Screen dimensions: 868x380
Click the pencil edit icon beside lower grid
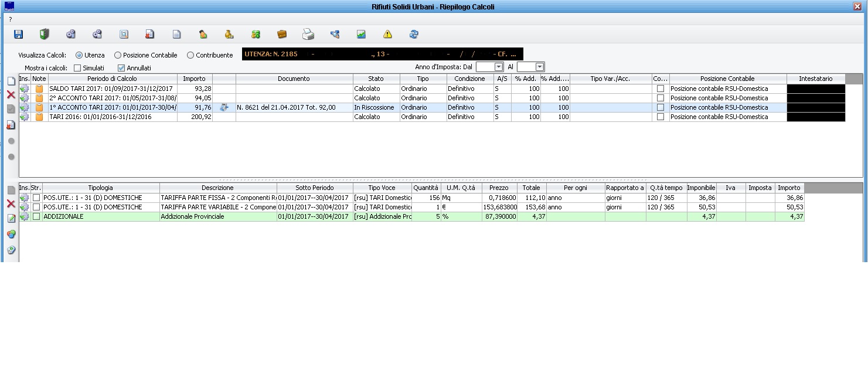(x=11, y=219)
